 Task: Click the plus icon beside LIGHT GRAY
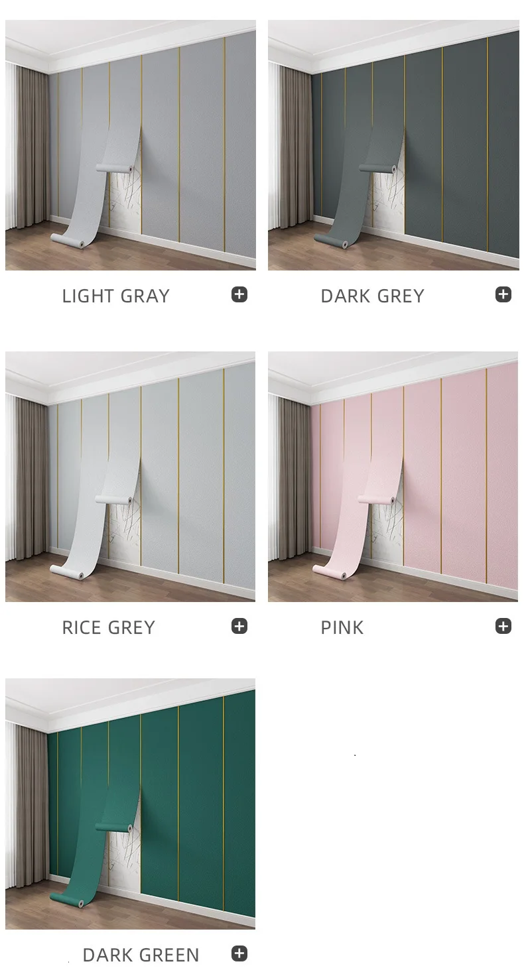(239, 294)
